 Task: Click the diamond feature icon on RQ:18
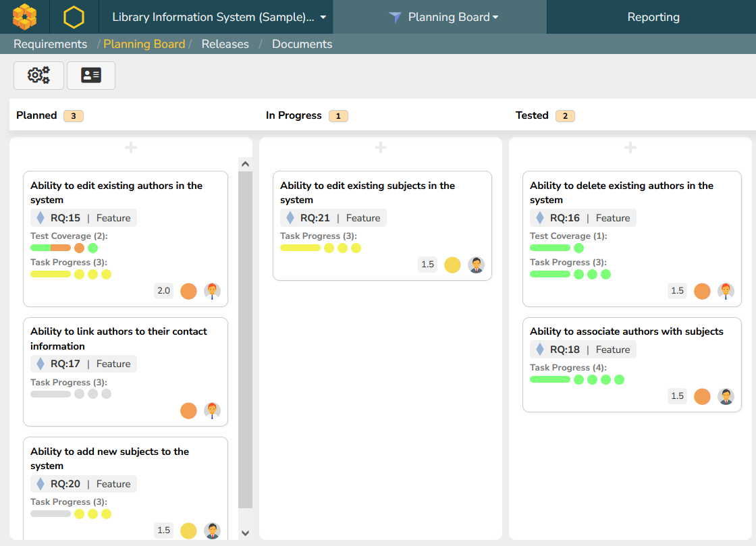pyautogui.click(x=539, y=350)
